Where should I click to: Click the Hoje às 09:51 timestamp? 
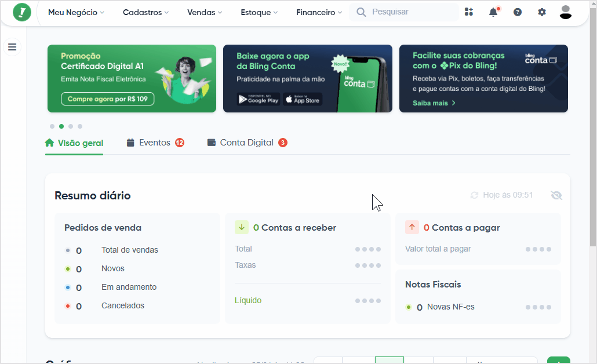tap(508, 195)
